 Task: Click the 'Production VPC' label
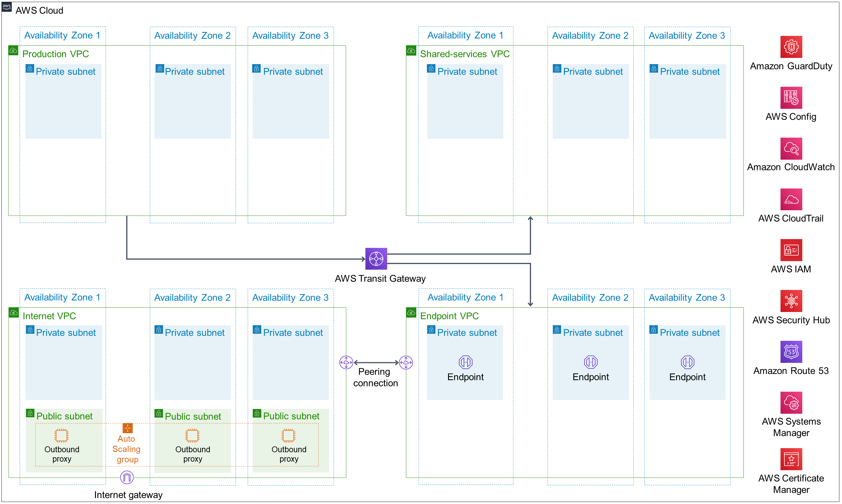coord(56,54)
